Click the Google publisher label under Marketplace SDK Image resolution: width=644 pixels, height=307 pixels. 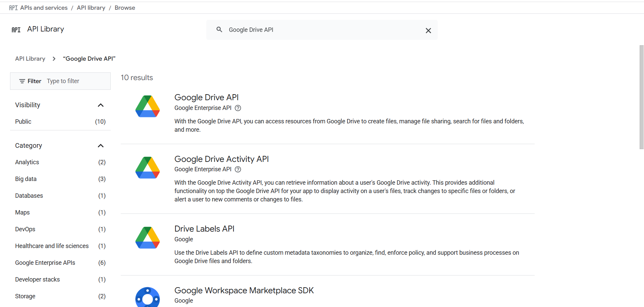click(x=184, y=301)
